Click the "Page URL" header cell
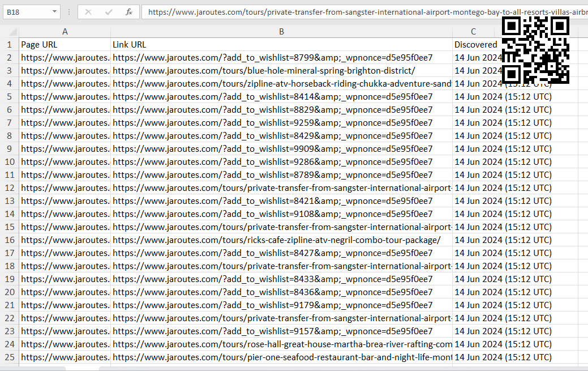This screenshot has height=371, width=588. (65, 45)
